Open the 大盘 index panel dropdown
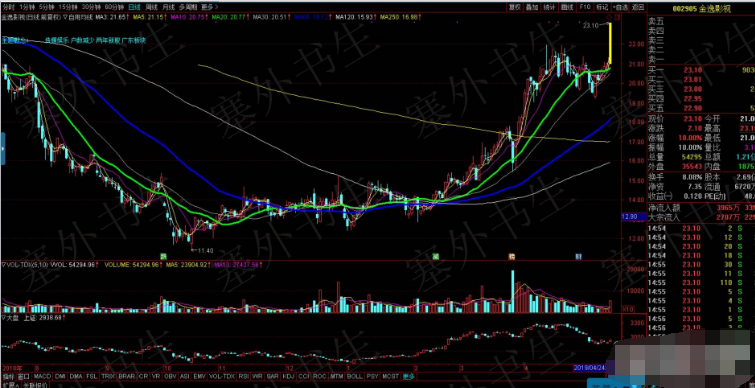The height and width of the screenshot is (388, 755). tap(4, 318)
